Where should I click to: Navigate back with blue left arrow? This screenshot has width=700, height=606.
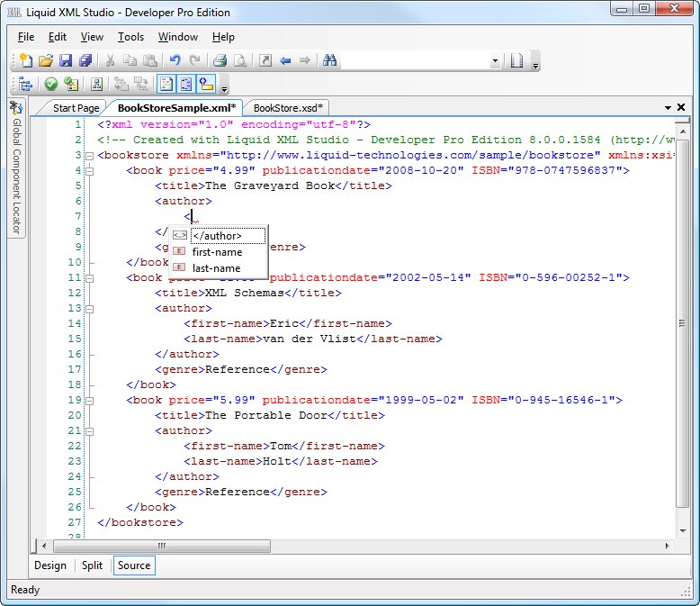(285, 60)
